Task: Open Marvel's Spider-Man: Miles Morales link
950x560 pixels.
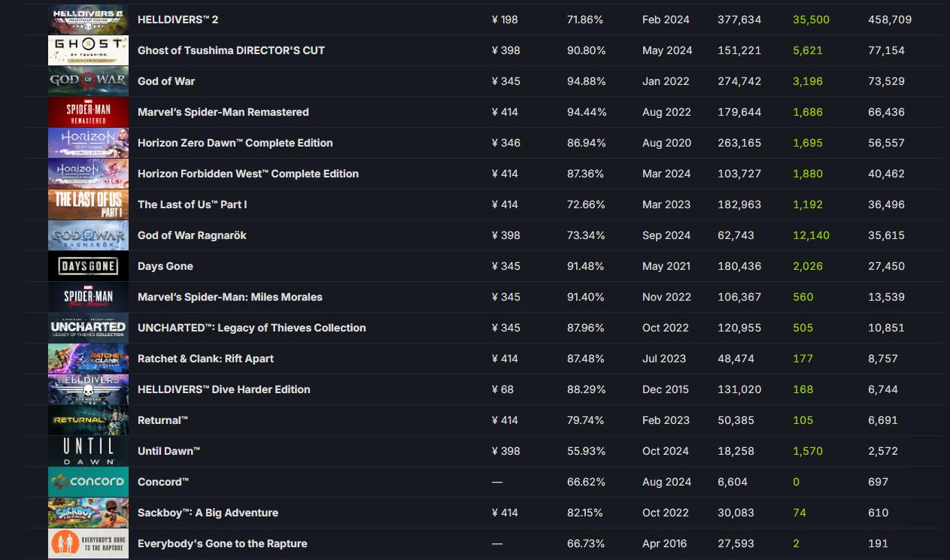Action: 229,297
